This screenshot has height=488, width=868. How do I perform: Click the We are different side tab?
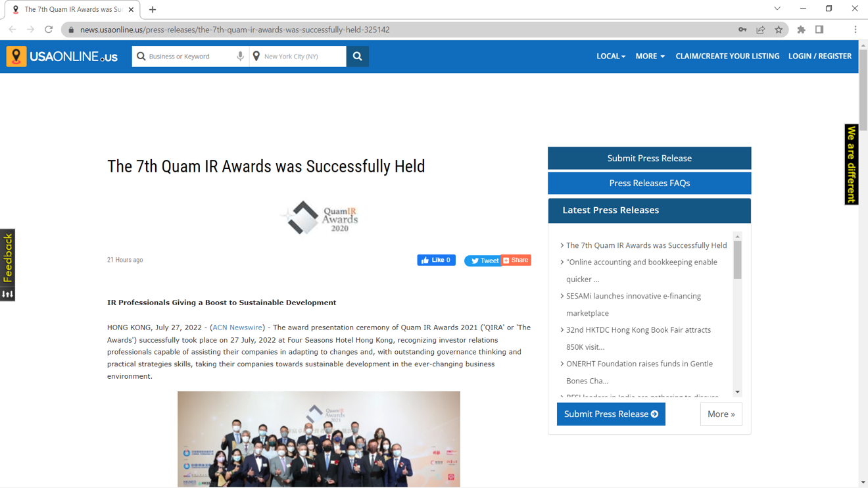852,164
